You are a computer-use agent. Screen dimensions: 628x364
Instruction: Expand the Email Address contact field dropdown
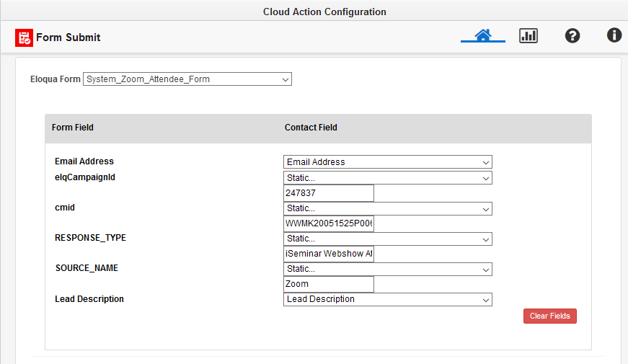point(388,162)
